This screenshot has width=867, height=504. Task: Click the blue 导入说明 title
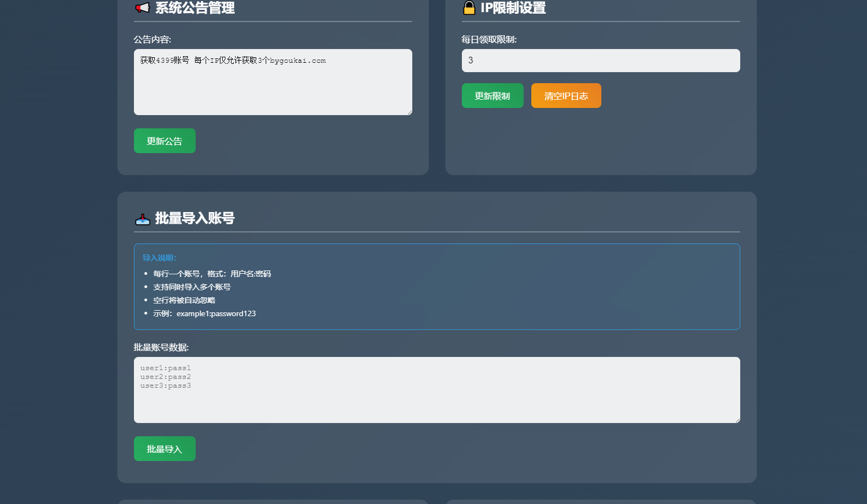click(159, 258)
